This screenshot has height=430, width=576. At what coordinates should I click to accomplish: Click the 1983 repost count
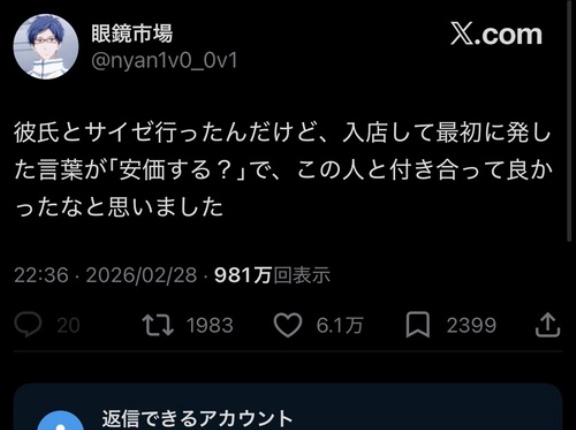(210, 325)
